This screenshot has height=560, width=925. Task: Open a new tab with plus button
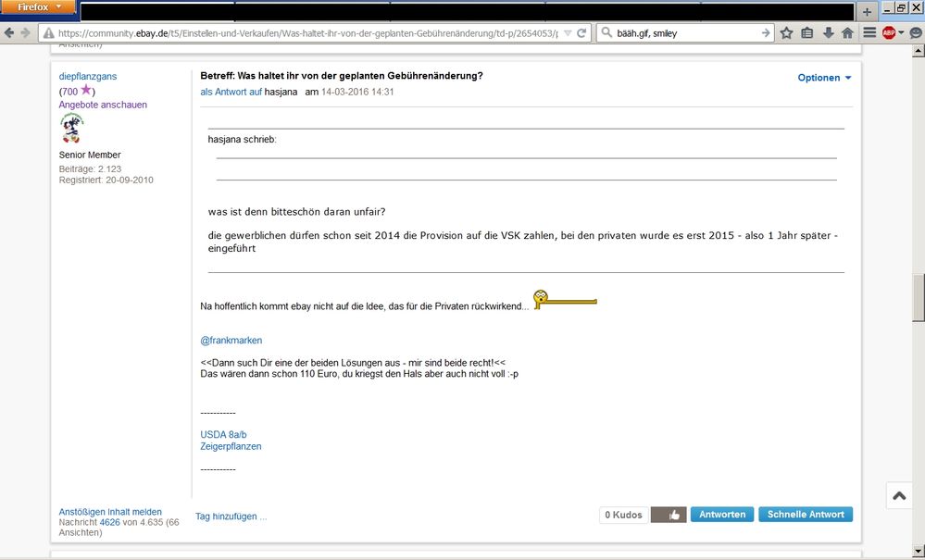867,11
